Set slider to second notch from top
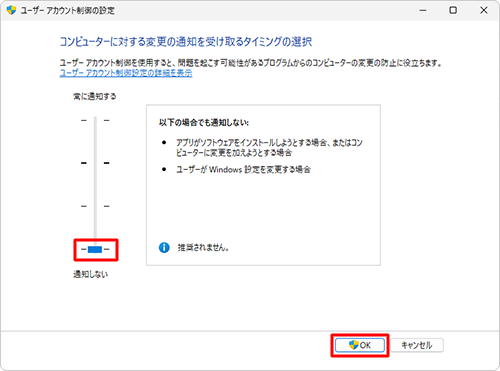Image resolution: width=500 pixels, height=371 pixels. (95, 163)
